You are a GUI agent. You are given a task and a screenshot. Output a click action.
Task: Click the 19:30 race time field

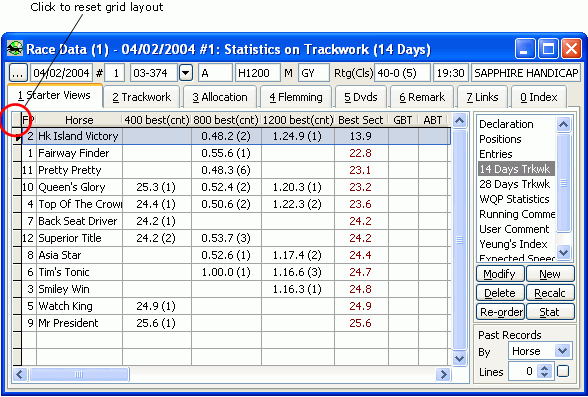tap(451, 73)
